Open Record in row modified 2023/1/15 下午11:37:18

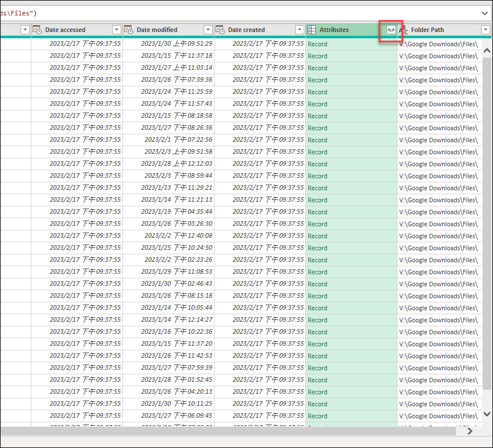click(317, 56)
